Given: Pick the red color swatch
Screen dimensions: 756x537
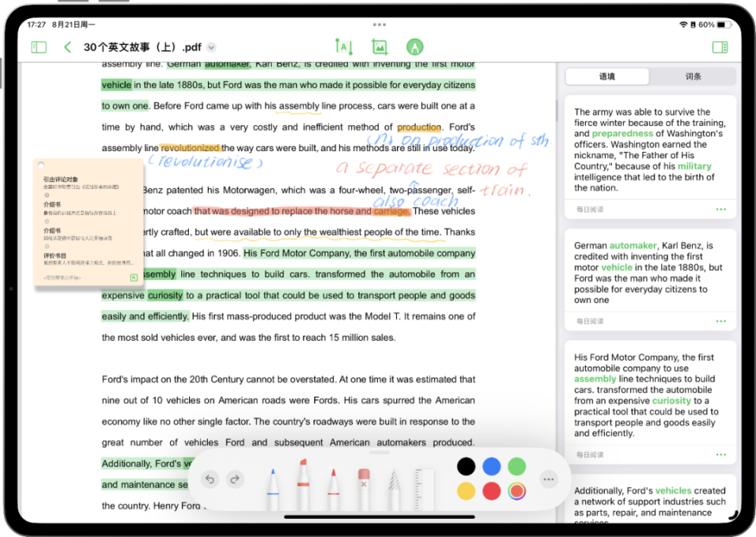Looking at the screenshot, I should (491, 491).
